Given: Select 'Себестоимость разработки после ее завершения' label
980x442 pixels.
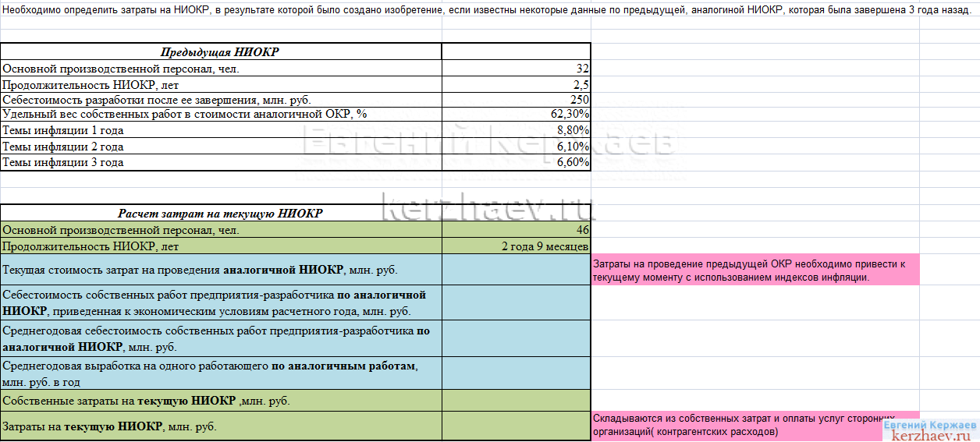Looking at the screenshot, I should pyautogui.click(x=158, y=100).
